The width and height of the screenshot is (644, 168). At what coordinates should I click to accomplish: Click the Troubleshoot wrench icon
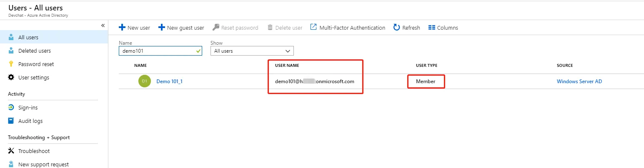(11, 151)
